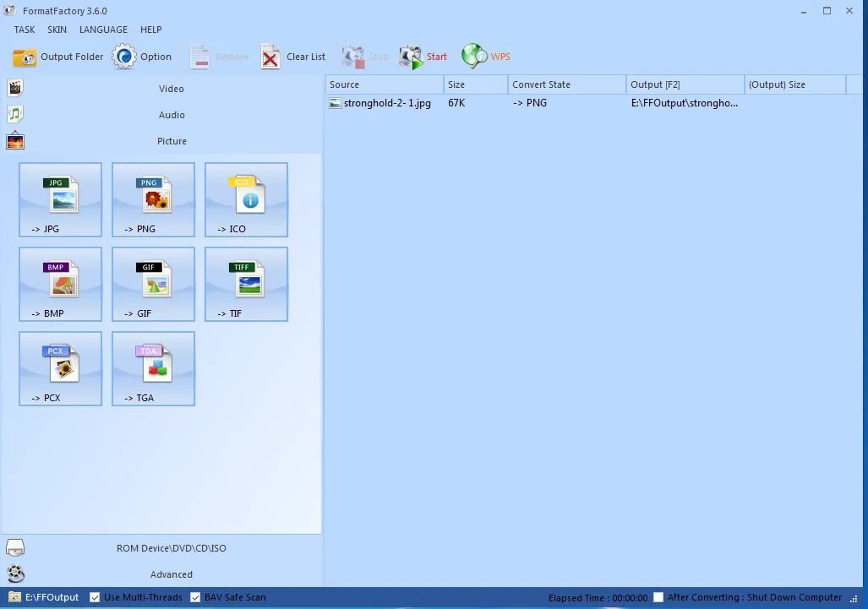868x609 pixels.
Task: Open the SKIN menu
Action: tap(57, 30)
